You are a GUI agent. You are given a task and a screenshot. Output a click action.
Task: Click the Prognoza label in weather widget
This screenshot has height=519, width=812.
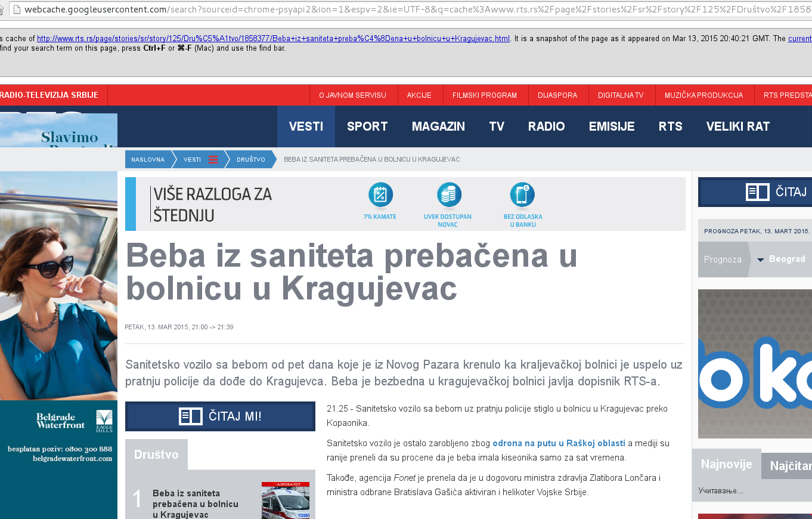pos(723,259)
